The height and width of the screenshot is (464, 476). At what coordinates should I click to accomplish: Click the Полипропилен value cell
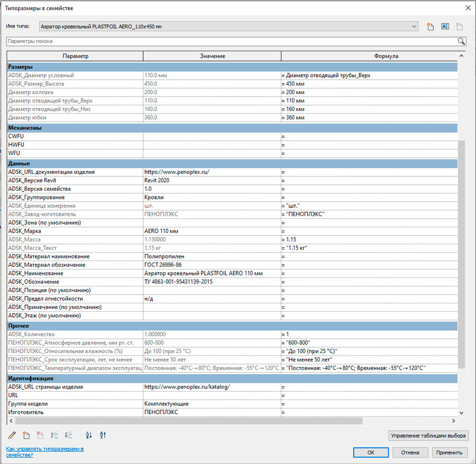point(212,256)
